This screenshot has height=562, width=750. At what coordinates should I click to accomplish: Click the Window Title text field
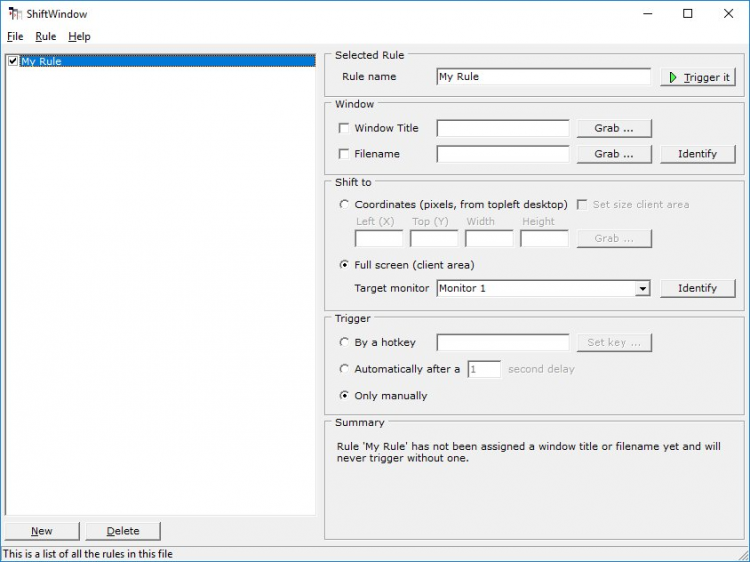tap(503, 128)
